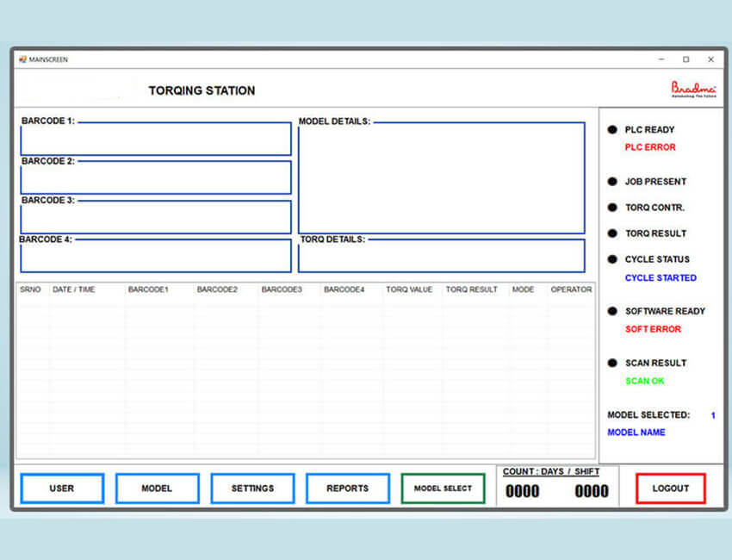Open the SETTINGS screen

252,488
